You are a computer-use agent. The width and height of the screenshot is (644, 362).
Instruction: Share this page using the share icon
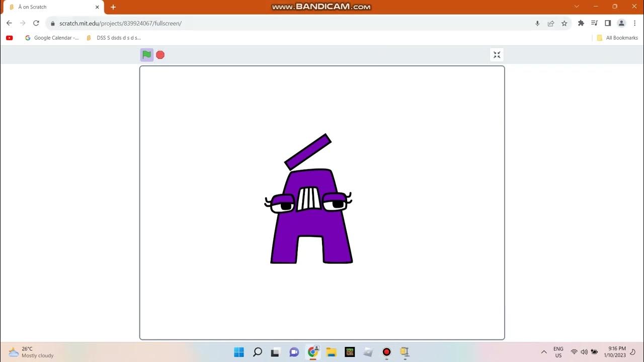coord(551,23)
